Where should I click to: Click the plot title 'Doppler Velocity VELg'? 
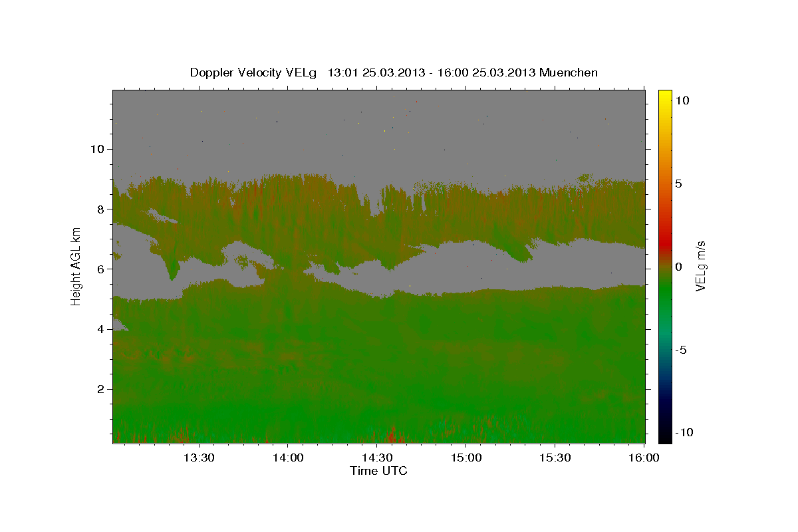coord(255,72)
